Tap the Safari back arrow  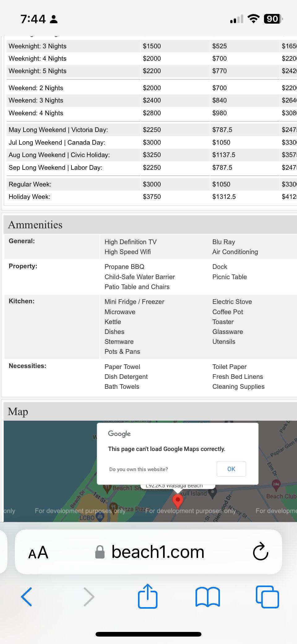coord(27,597)
